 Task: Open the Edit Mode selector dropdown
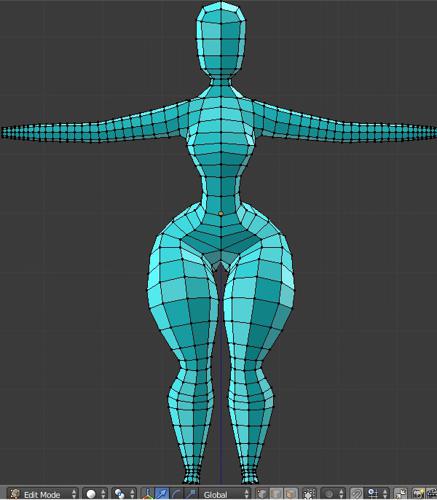click(x=43, y=494)
